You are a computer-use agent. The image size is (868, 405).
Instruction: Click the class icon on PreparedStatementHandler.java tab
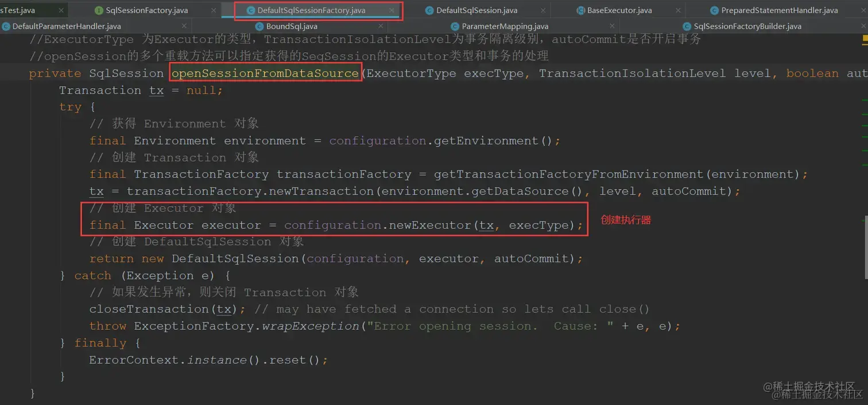(x=715, y=10)
